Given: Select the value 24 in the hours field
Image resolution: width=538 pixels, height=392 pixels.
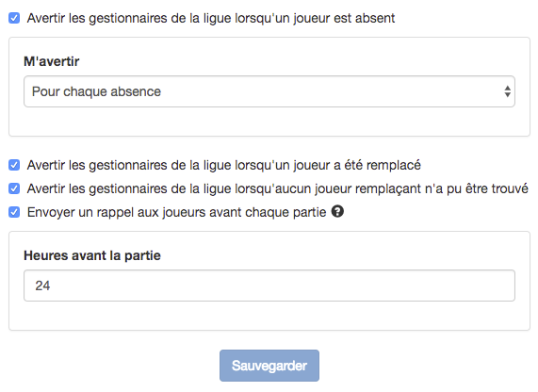Looking at the screenshot, I should pos(43,286).
